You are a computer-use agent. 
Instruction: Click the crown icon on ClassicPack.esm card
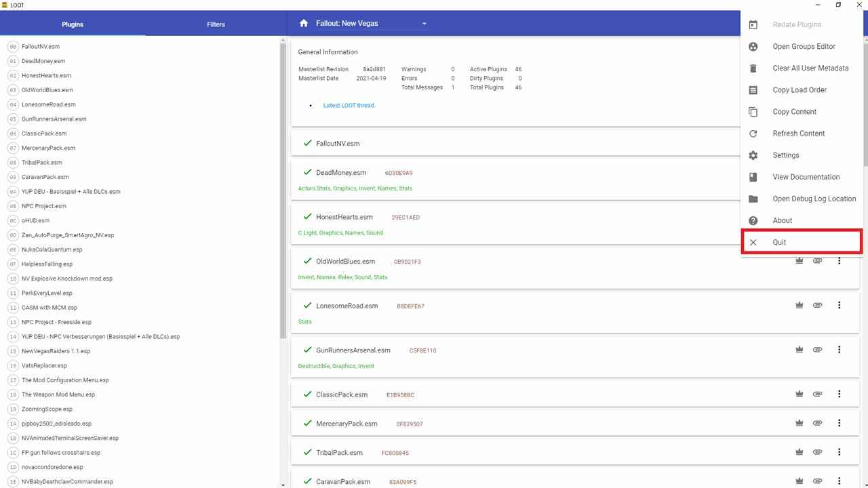tap(800, 394)
